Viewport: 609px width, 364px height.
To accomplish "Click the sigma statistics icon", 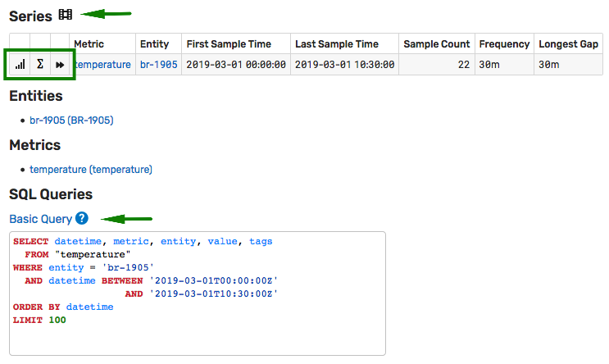I will tap(39, 64).
